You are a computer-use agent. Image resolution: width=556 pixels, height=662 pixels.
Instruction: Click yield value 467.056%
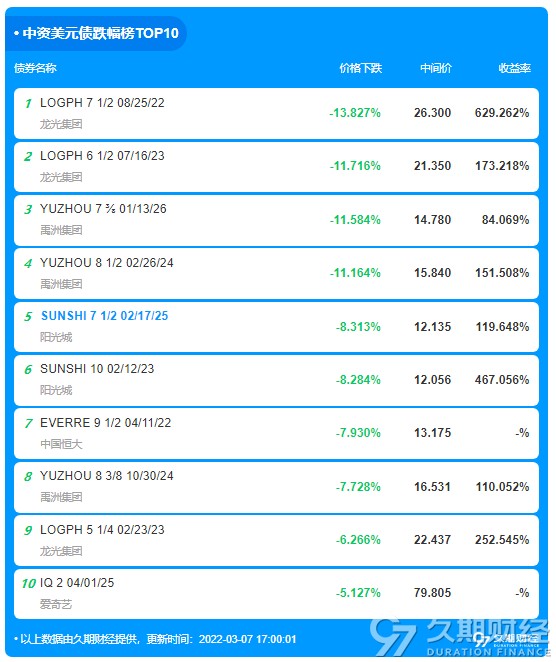pyautogui.click(x=502, y=380)
